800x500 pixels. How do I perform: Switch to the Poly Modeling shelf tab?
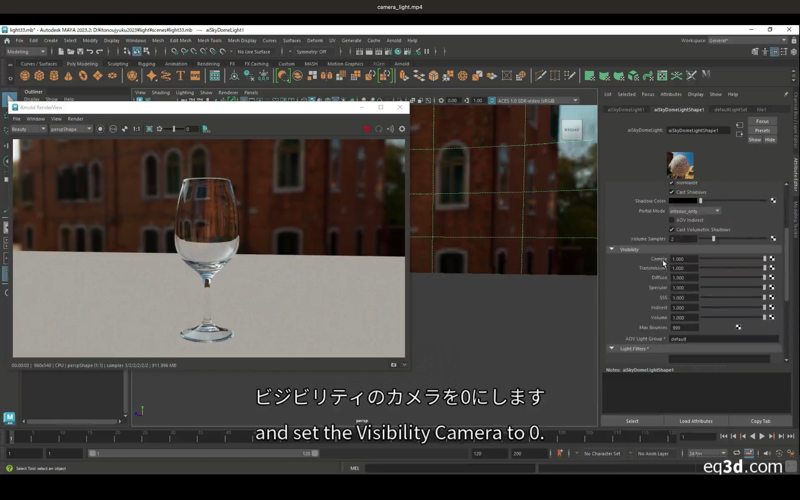tap(82, 63)
